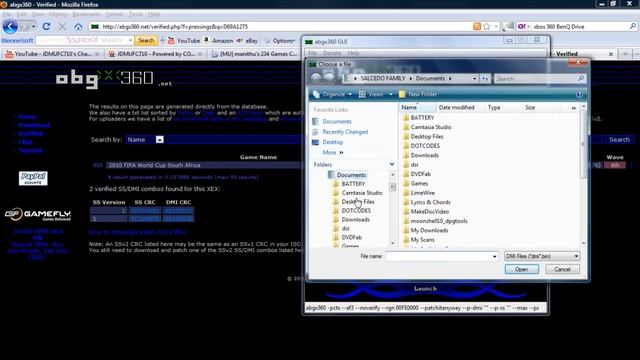Open path dropdown in file dialog
640x360 pixels.
click(x=474, y=78)
